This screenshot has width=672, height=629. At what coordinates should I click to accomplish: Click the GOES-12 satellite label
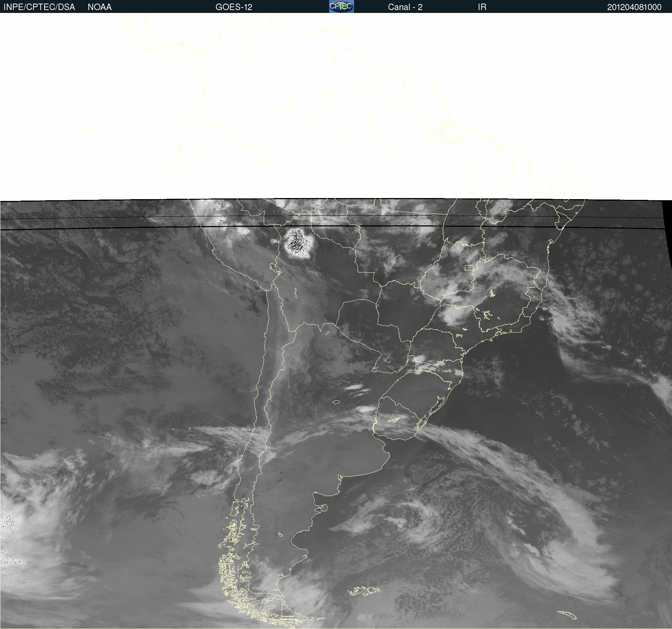pyautogui.click(x=234, y=7)
